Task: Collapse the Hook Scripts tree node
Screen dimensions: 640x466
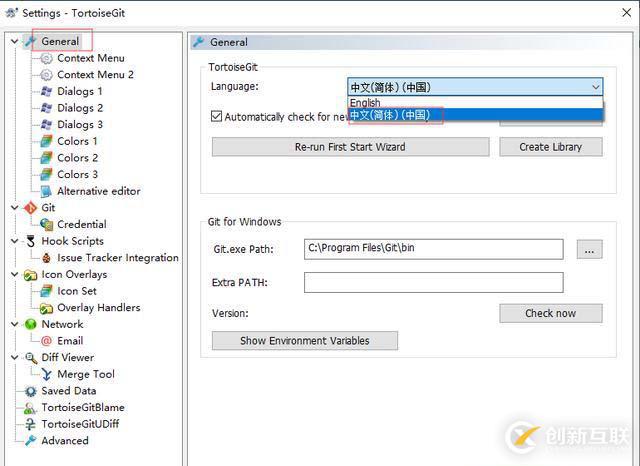Action: [x=15, y=241]
